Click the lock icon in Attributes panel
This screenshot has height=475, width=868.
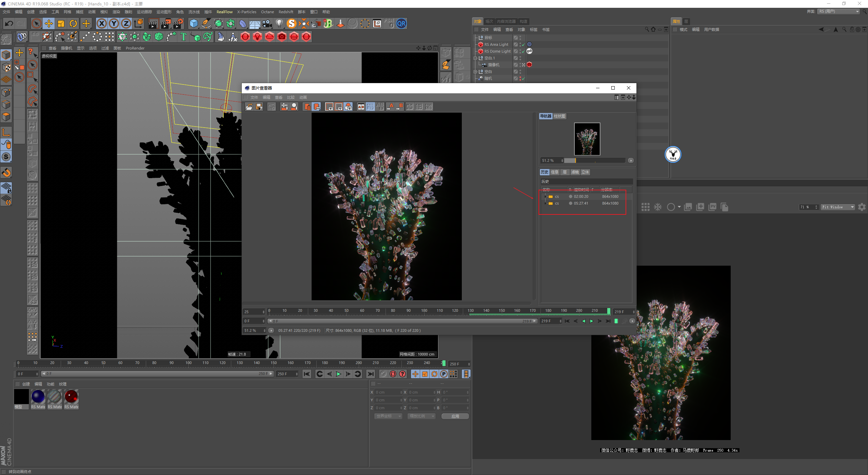click(x=852, y=30)
